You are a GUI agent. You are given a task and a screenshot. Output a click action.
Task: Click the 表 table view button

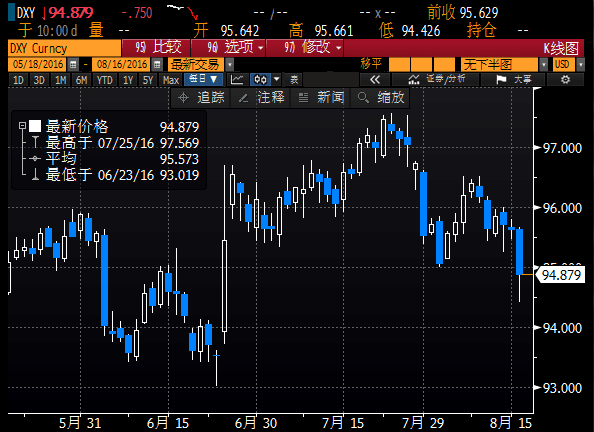point(294,80)
